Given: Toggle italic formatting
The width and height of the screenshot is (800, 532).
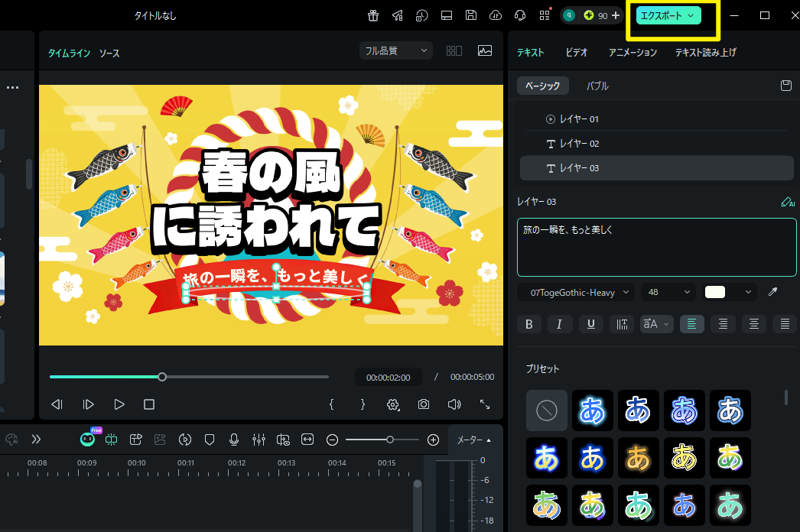Looking at the screenshot, I should [x=559, y=323].
